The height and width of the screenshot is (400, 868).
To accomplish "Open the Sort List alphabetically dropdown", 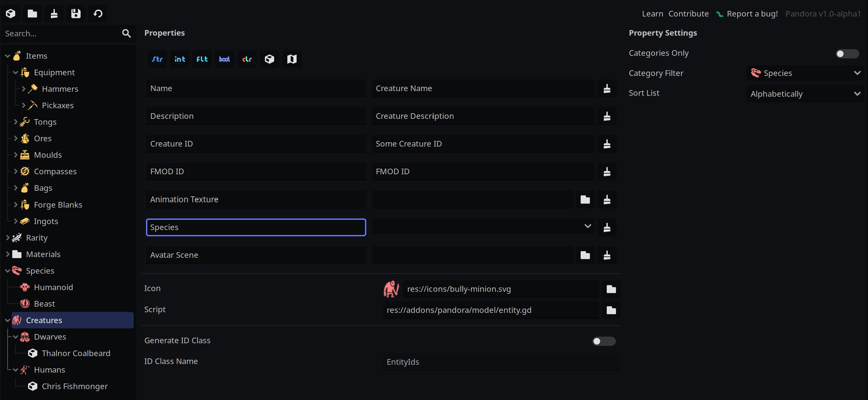I will pyautogui.click(x=803, y=93).
